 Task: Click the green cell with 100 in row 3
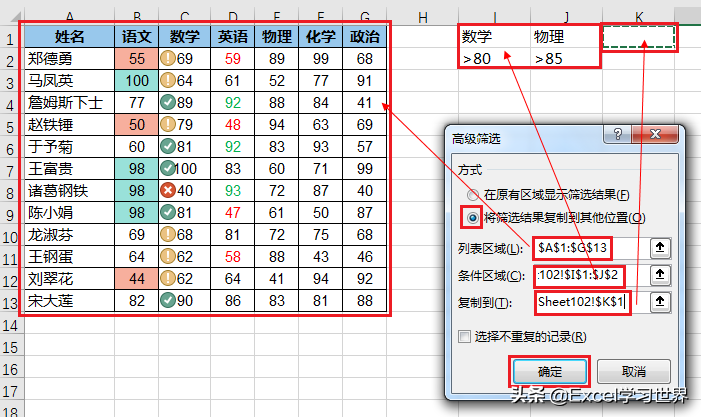[x=136, y=80]
